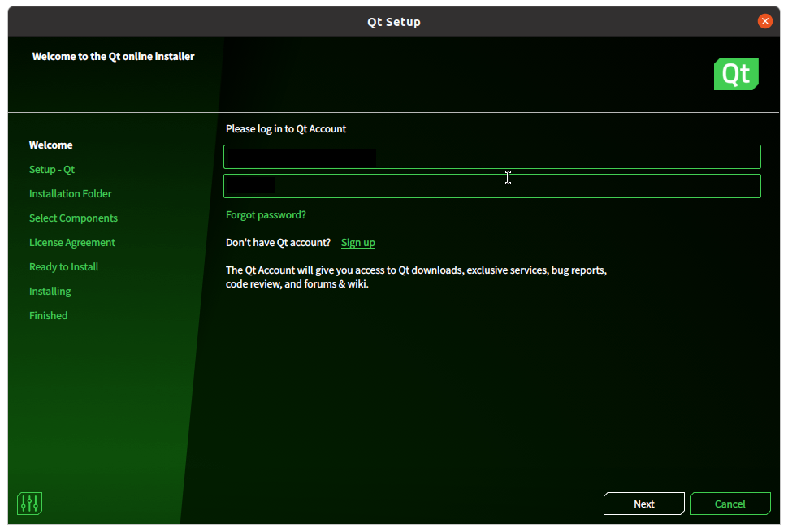
Task: Select the Installation Folder step
Action: point(71,194)
